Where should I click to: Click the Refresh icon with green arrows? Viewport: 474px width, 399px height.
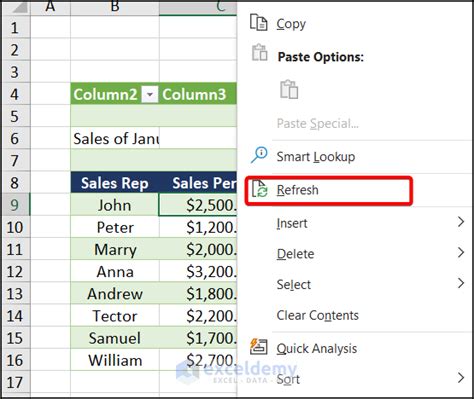259,189
